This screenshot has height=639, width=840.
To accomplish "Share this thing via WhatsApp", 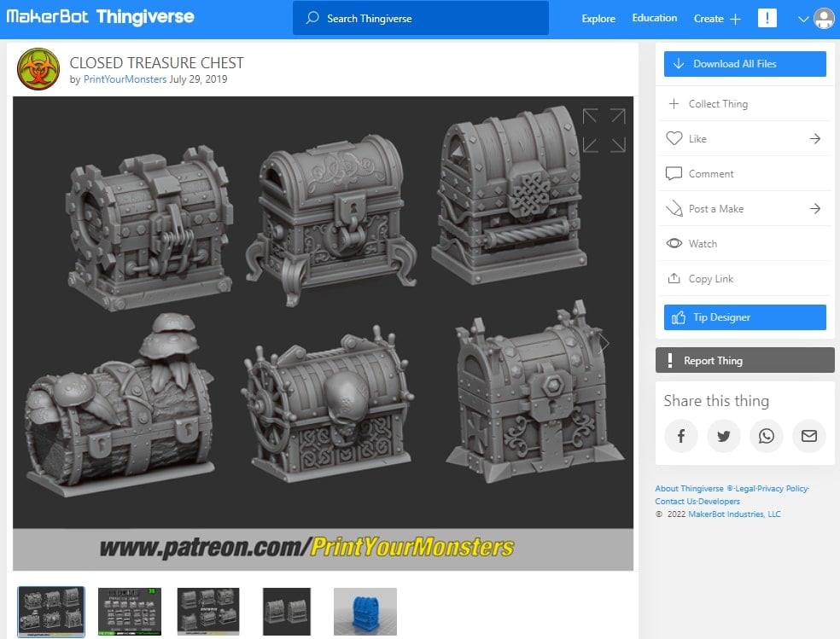I will [x=766, y=436].
